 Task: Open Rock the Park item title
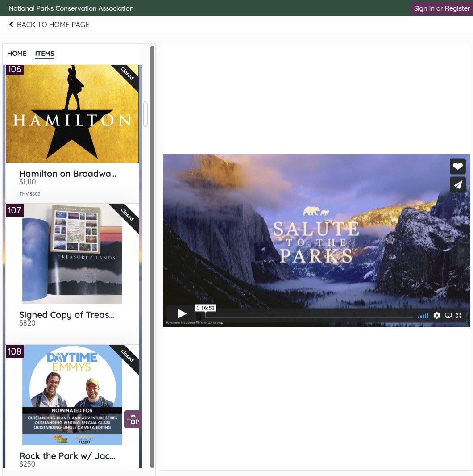[x=67, y=456]
